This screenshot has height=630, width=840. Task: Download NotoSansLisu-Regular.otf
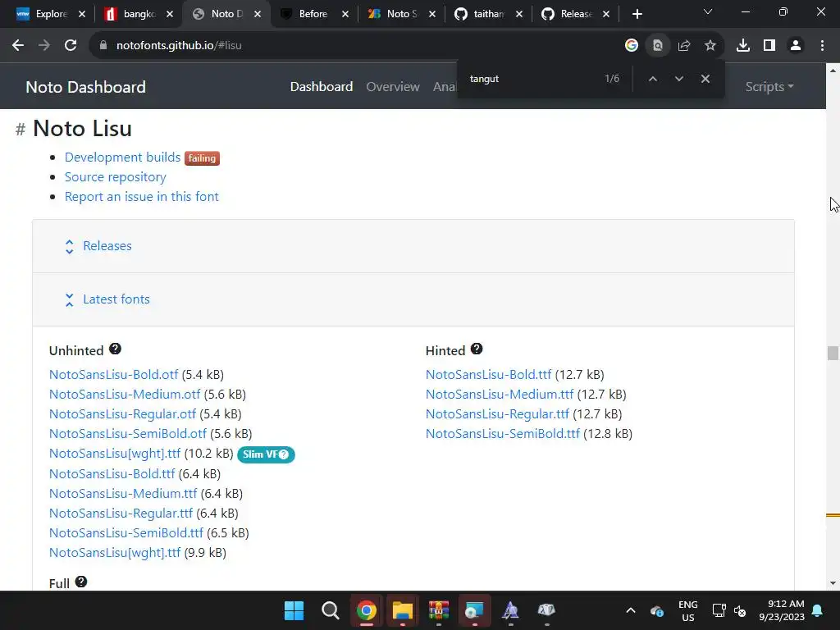click(123, 414)
